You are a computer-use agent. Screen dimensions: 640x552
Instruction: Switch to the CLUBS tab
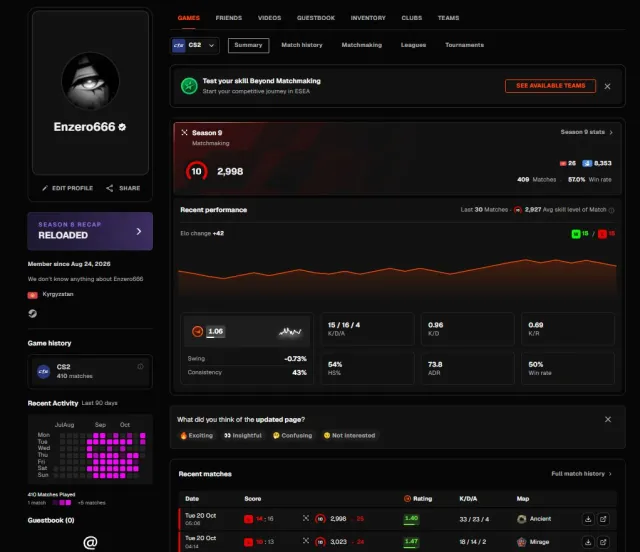tap(411, 18)
